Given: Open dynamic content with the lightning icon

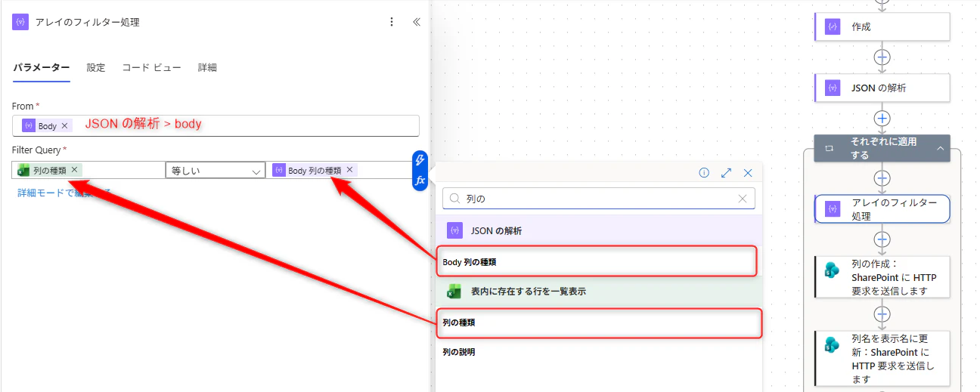Looking at the screenshot, I should pos(420,159).
